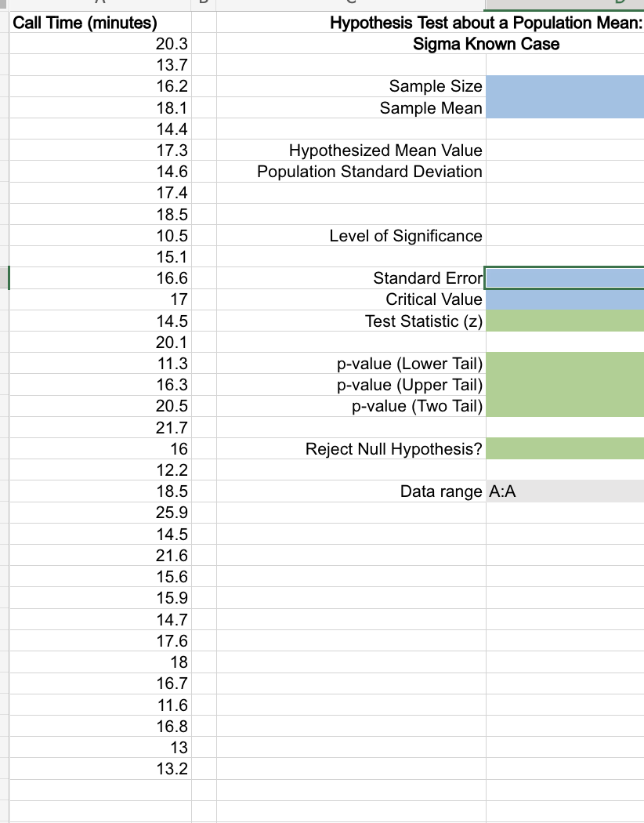Select the empty cell beside Hypothesized Mean Value
The image size is (644, 823).
click(565, 150)
